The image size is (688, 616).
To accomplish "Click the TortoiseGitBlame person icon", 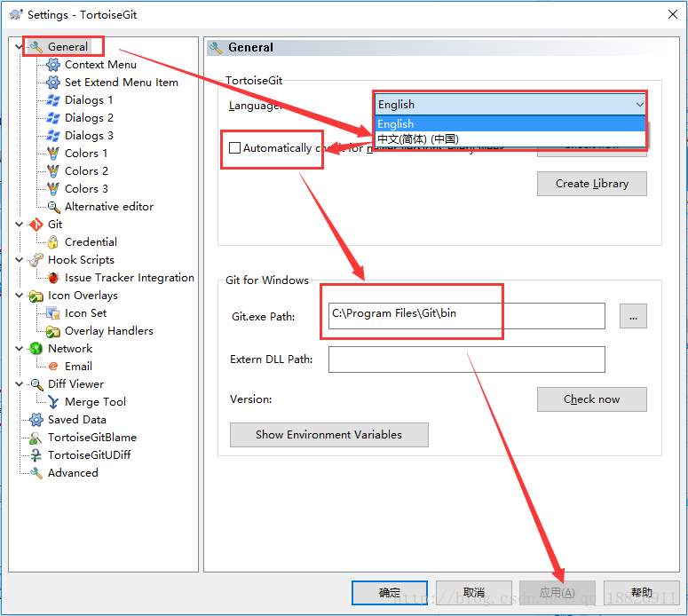I will pos(36,437).
